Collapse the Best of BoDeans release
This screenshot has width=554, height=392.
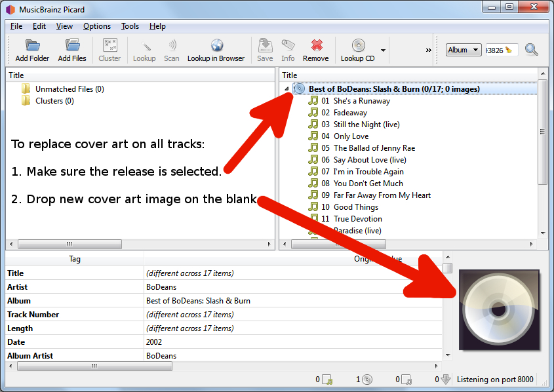coord(287,89)
